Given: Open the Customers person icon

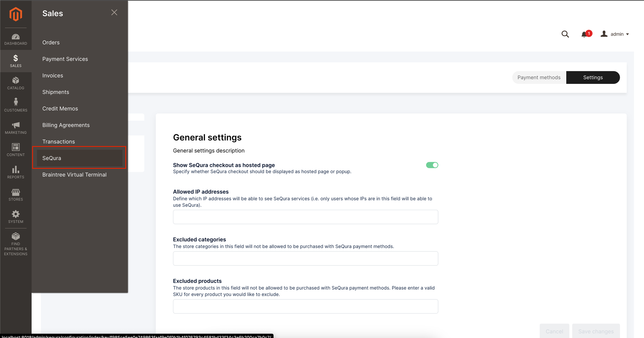Looking at the screenshot, I should (x=16, y=102).
